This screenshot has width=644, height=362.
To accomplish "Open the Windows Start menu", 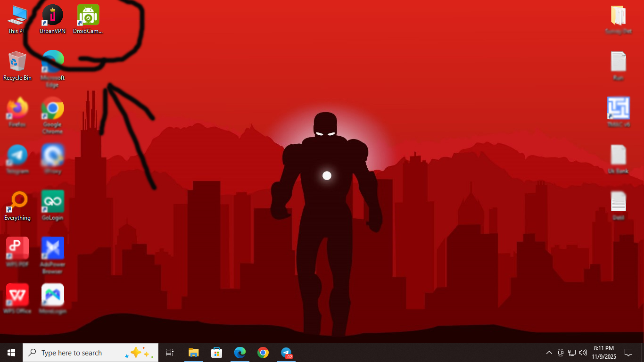I will (11, 353).
